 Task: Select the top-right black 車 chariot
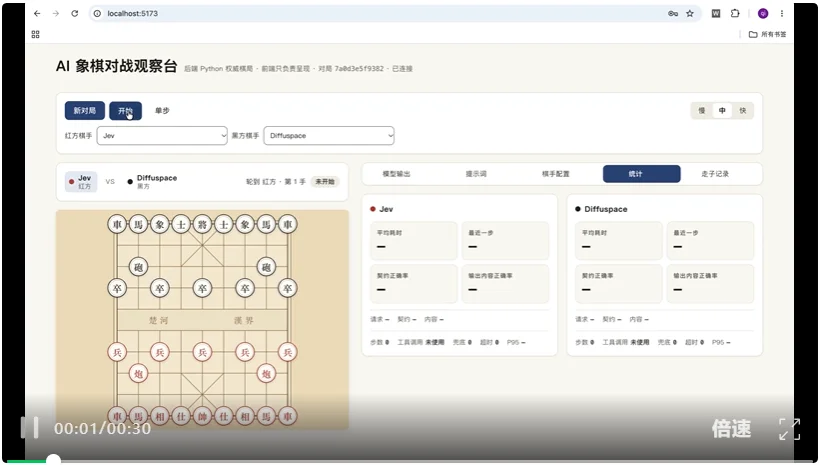[288, 224]
